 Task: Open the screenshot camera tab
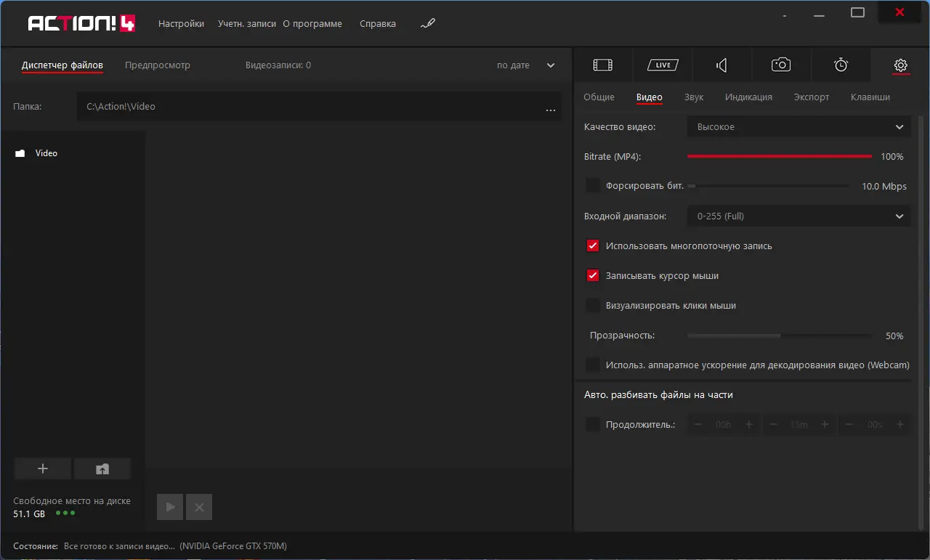click(x=781, y=65)
